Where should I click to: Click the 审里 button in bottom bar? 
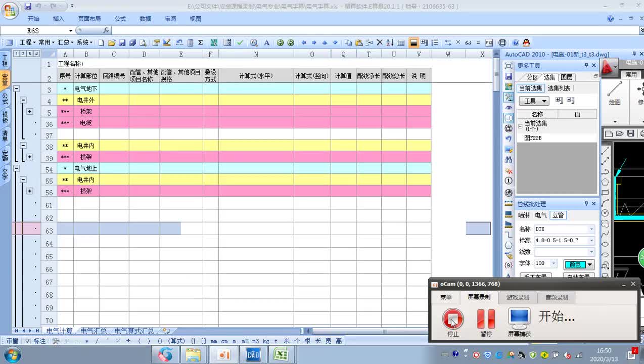pyautogui.click(x=12, y=341)
